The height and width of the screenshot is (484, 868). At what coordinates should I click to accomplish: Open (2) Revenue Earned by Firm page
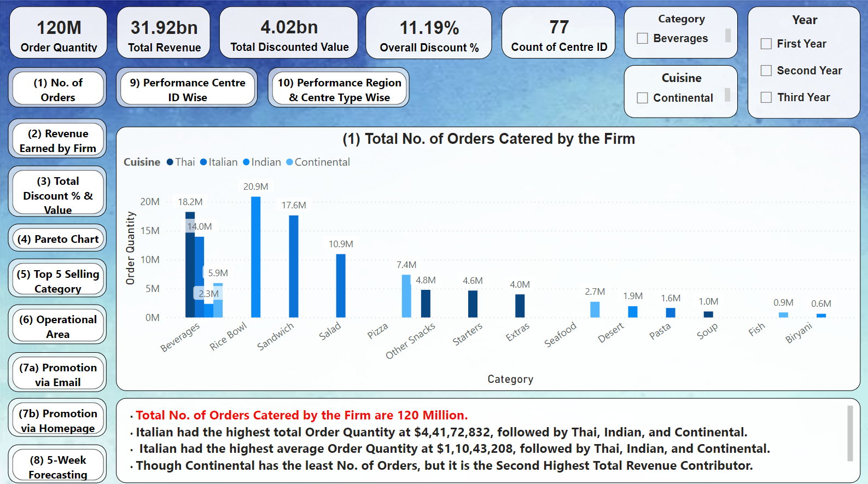pyautogui.click(x=57, y=139)
